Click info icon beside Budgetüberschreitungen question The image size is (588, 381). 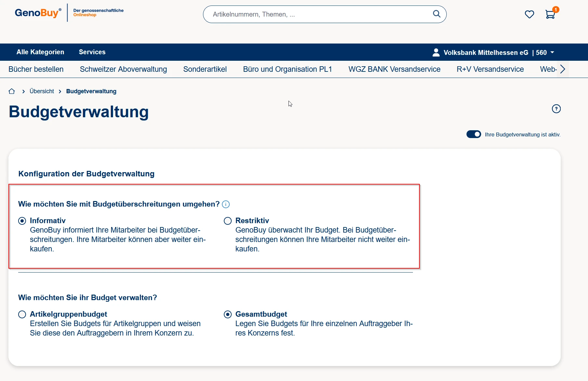(x=226, y=204)
